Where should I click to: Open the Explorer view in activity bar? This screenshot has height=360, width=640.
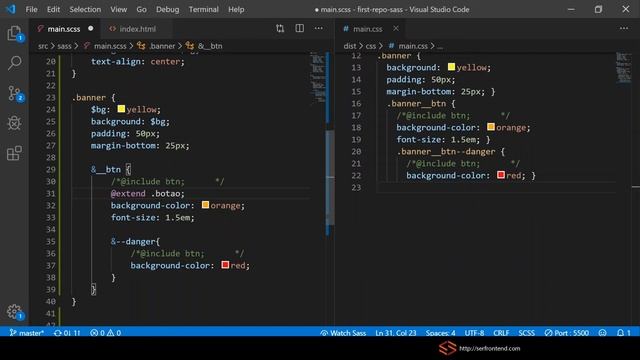tap(14, 33)
